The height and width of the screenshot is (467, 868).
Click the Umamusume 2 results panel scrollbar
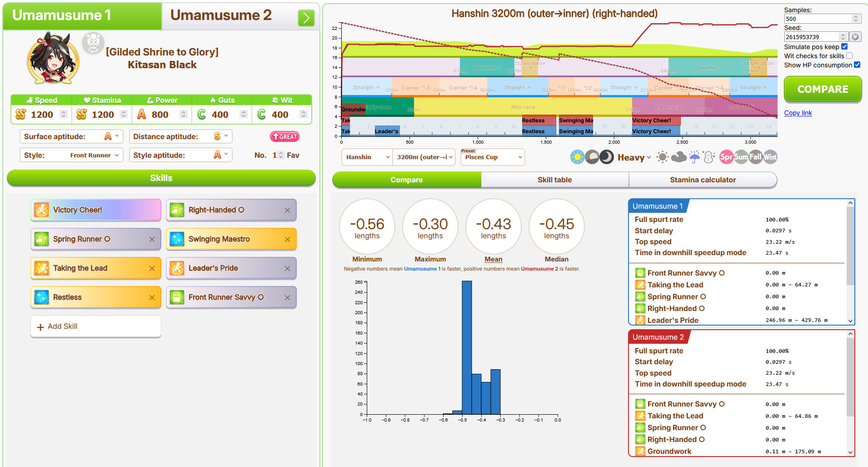coord(850,377)
